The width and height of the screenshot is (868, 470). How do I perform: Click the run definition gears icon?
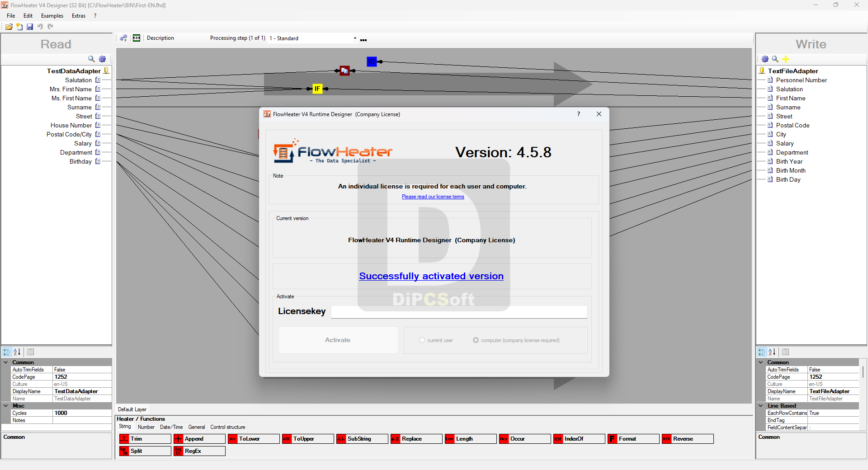(x=123, y=38)
